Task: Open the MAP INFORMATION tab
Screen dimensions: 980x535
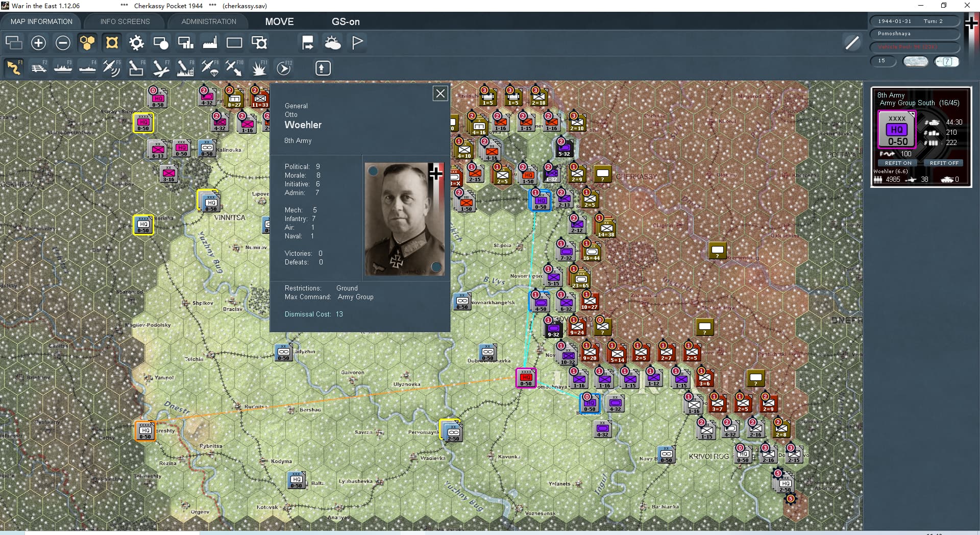Action: click(41, 21)
